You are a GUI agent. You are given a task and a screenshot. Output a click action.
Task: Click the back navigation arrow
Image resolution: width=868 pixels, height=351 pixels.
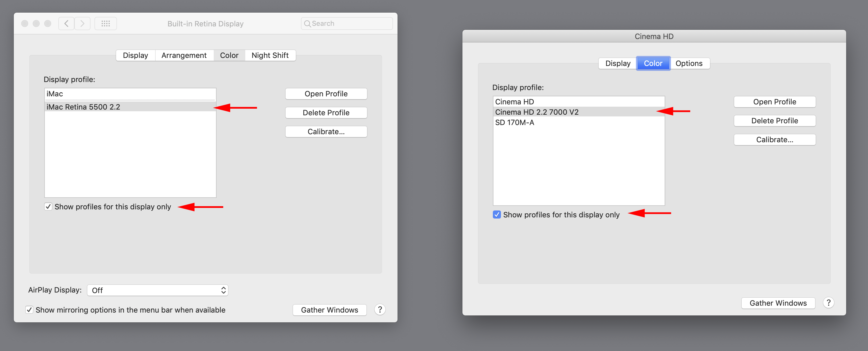click(66, 23)
